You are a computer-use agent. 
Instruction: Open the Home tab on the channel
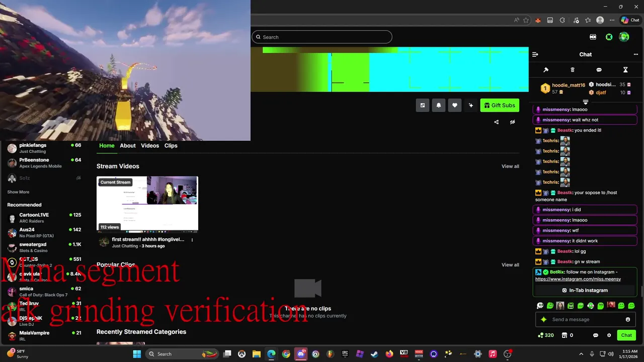(x=107, y=145)
